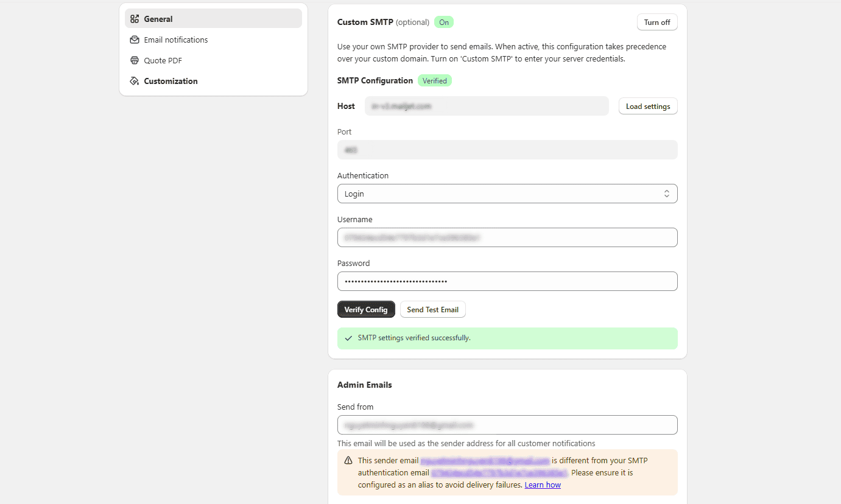
Task: Click the Customization paint bucket icon
Action: point(135,81)
